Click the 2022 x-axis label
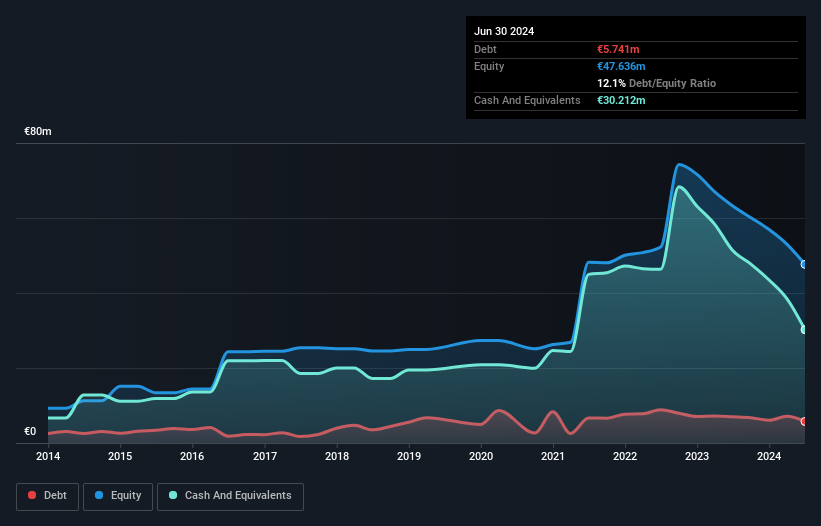The image size is (821, 526). tap(625, 456)
